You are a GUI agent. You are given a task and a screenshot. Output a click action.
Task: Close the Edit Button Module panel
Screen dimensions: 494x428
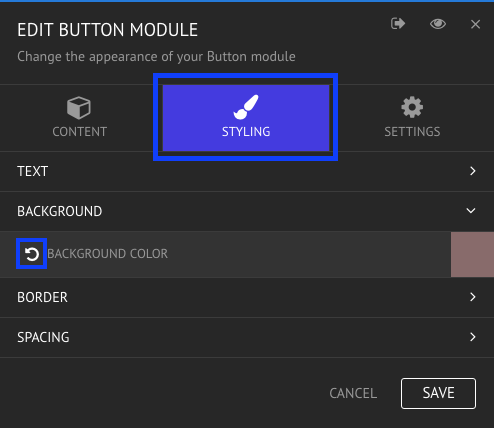[x=475, y=24]
